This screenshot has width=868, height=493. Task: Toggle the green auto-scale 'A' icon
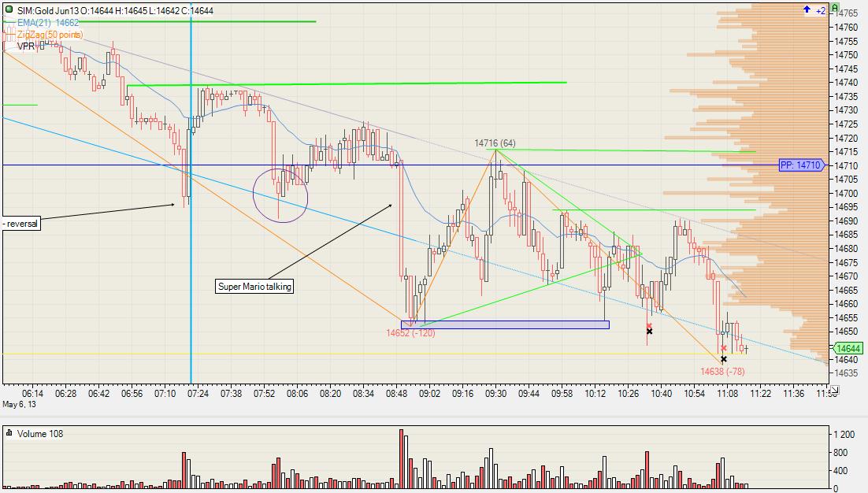(834, 9)
